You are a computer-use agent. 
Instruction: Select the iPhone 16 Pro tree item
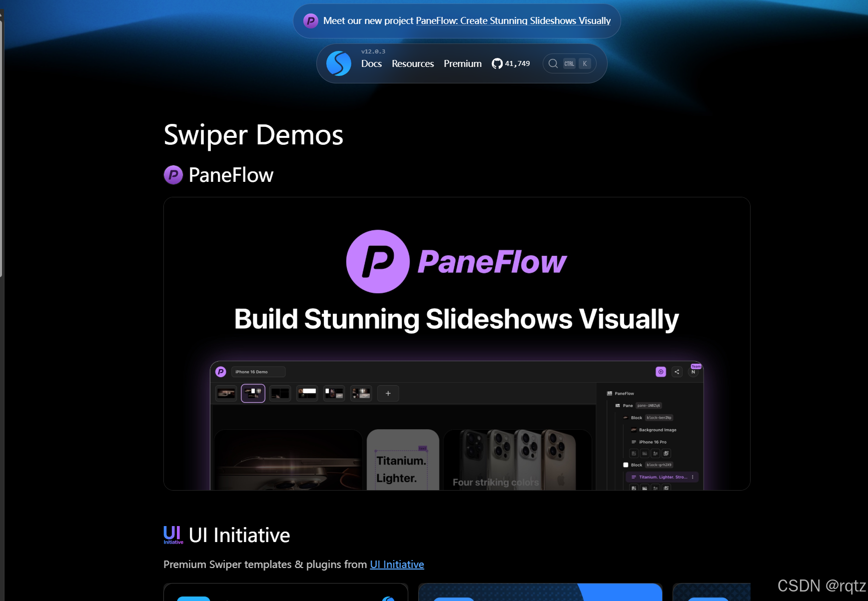(x=649, y=442)
